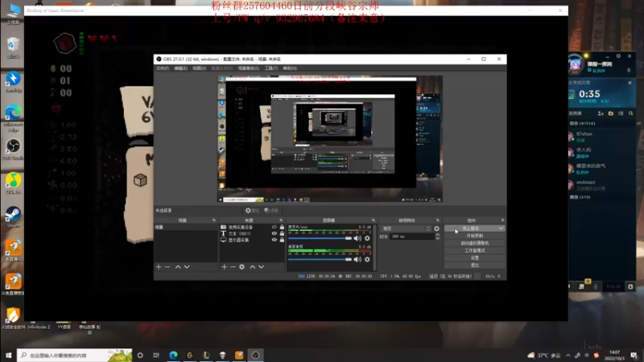Open the Windows Start menu
The width and height of the screenshot is (644, 362).
pyautogui.click(x=8, y=356)
